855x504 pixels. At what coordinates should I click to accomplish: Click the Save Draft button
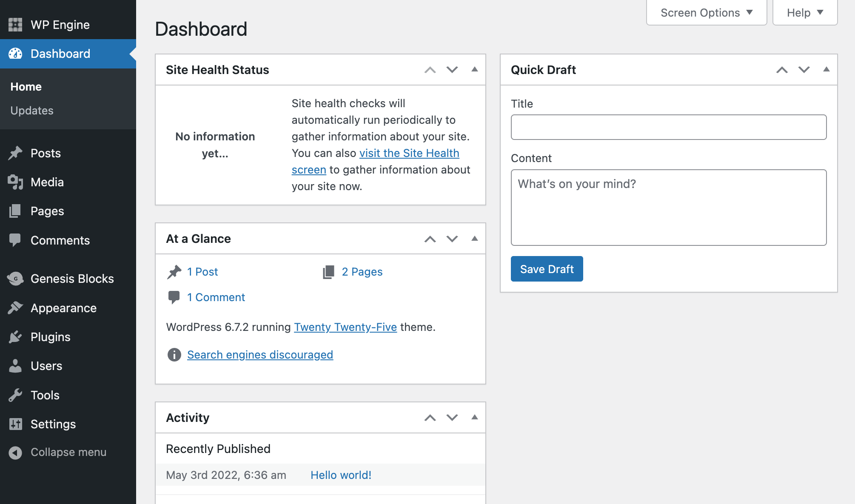click(x=547, y=269)
